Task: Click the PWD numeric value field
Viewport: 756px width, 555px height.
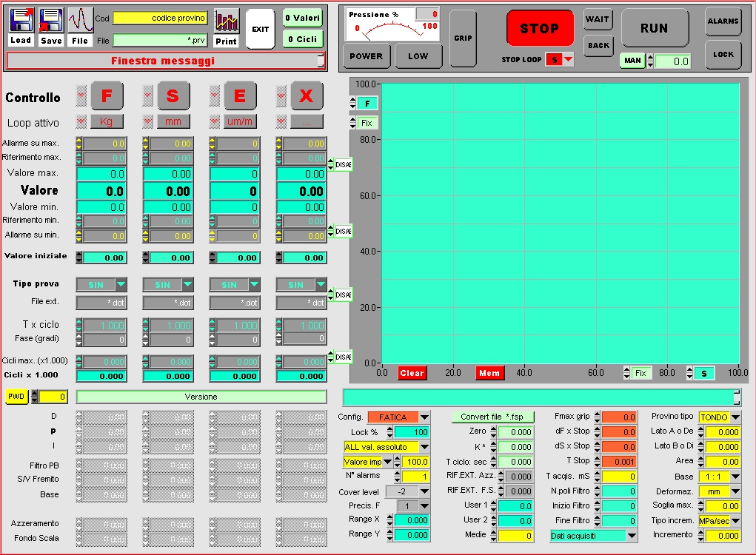Action: (x=53, y=397)
